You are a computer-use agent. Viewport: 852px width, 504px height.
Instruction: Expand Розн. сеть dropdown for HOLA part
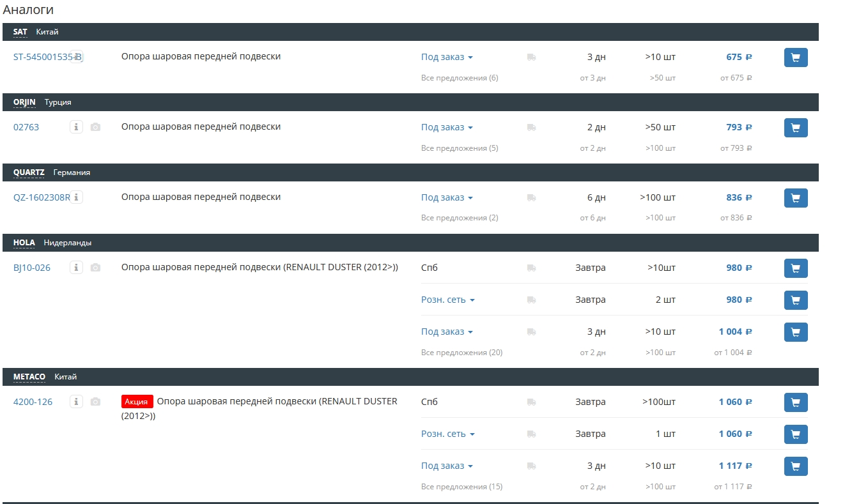tap(448, 300)
